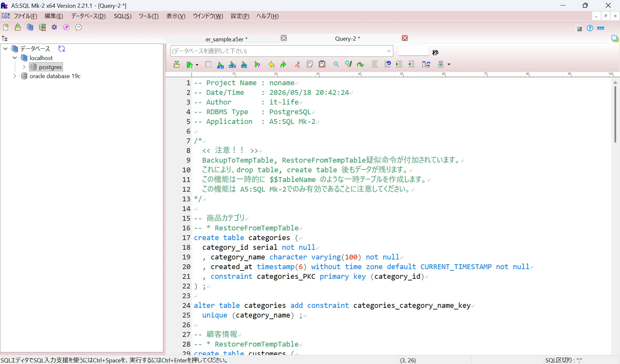620x364 pixels.
Task: Open the database selection combo box
Action: [x=282, y=51]
